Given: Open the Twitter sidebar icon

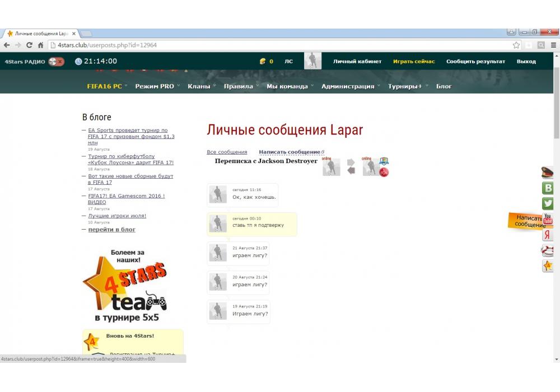Looking at the screenshot, I should (x=548, y=203).
